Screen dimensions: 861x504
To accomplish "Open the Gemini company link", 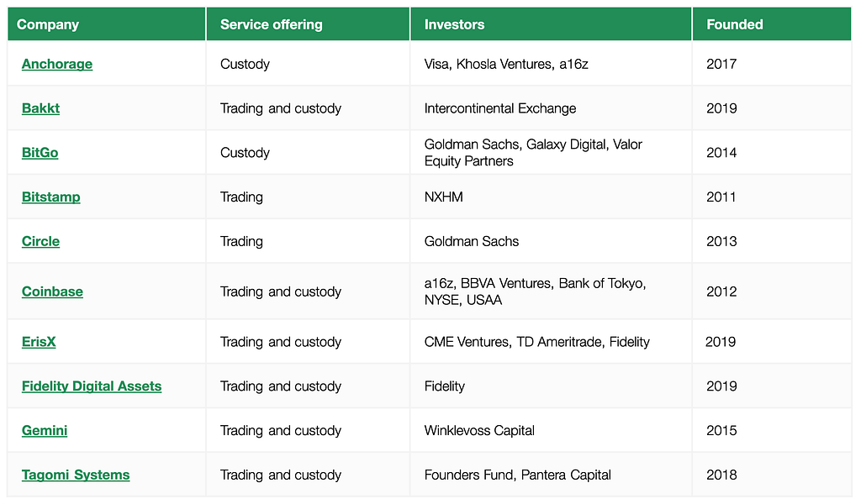I will [x=45, y=431].
